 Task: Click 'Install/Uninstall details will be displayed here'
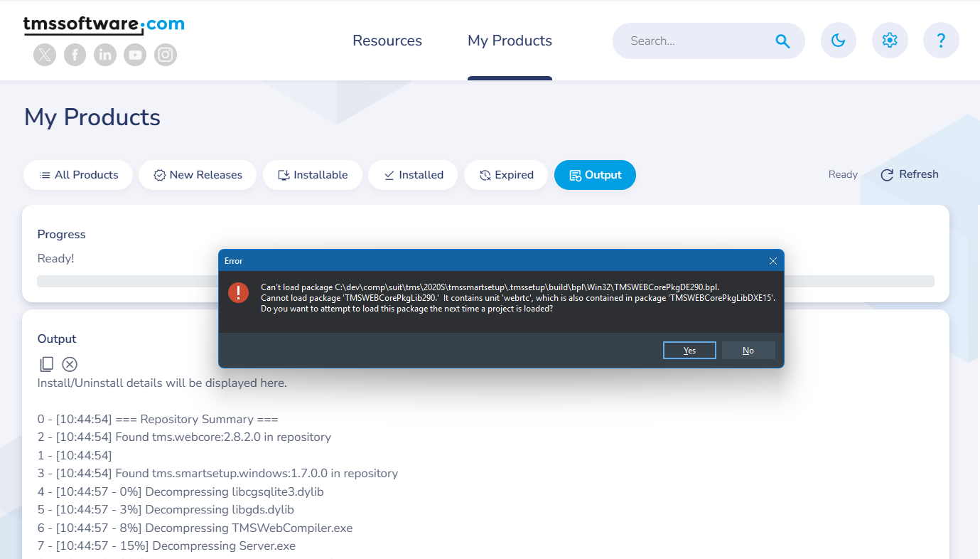[x=162, y=383]
